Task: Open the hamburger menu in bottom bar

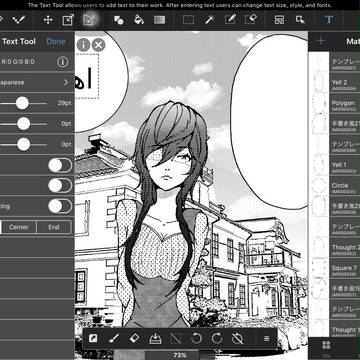Action: click(267, 339)
